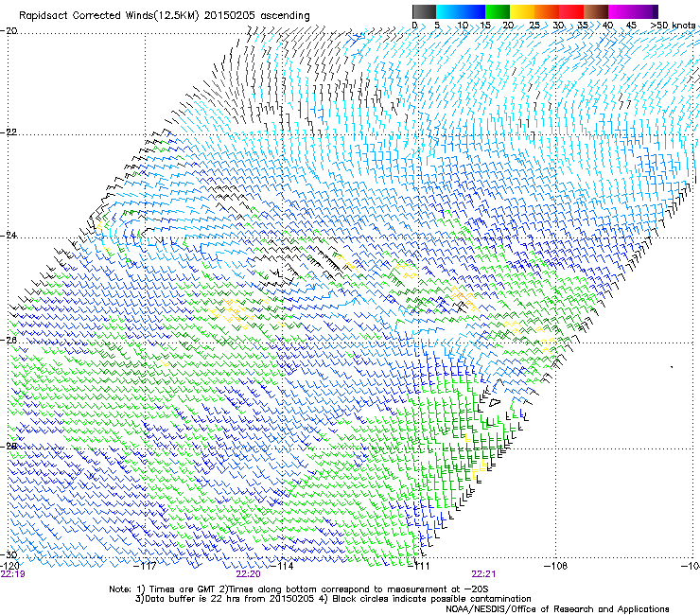Click the purple '22:21' time label
The width and height of the screenshot is (700, 615).
(x=483, y=574)
